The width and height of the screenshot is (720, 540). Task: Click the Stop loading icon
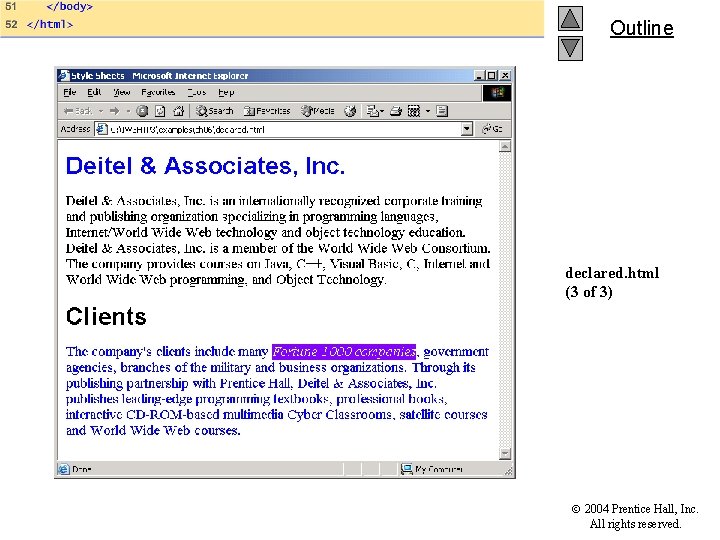pos(142,111)
